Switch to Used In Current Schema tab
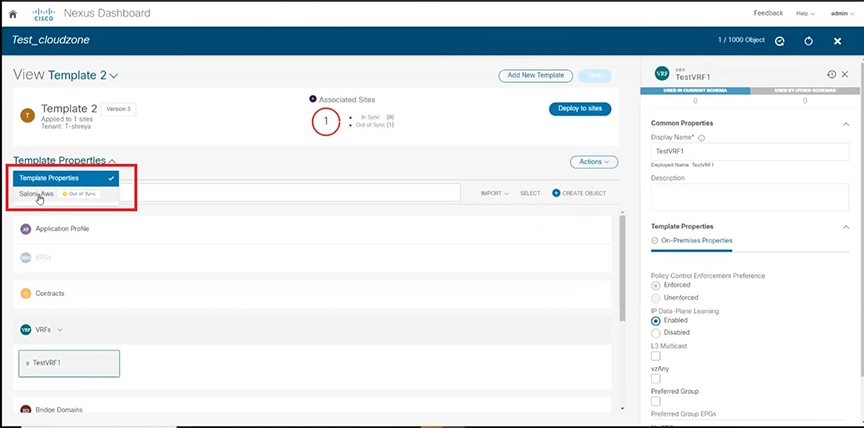Viewport: 864px width, 428px height. 695,90
